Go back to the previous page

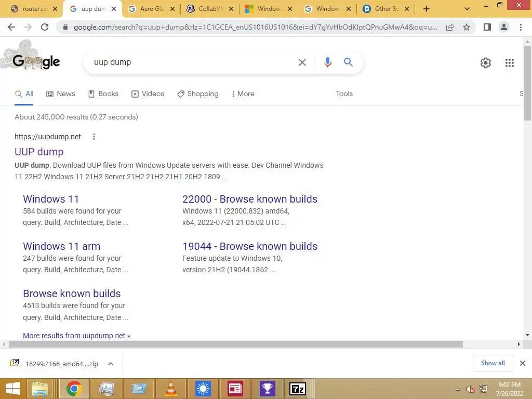[x=11, y=27]
